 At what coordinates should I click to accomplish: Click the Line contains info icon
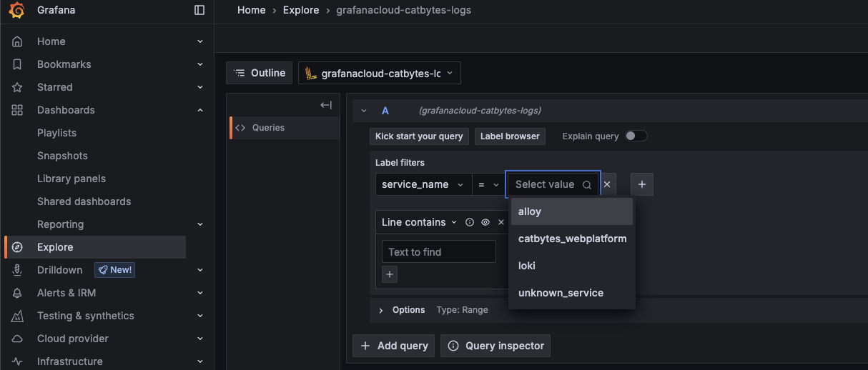pyautogui.click(x=470, y=222)
